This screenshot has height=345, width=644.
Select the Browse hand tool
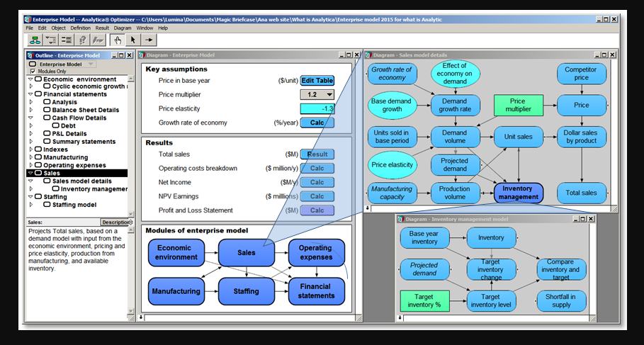118,40
